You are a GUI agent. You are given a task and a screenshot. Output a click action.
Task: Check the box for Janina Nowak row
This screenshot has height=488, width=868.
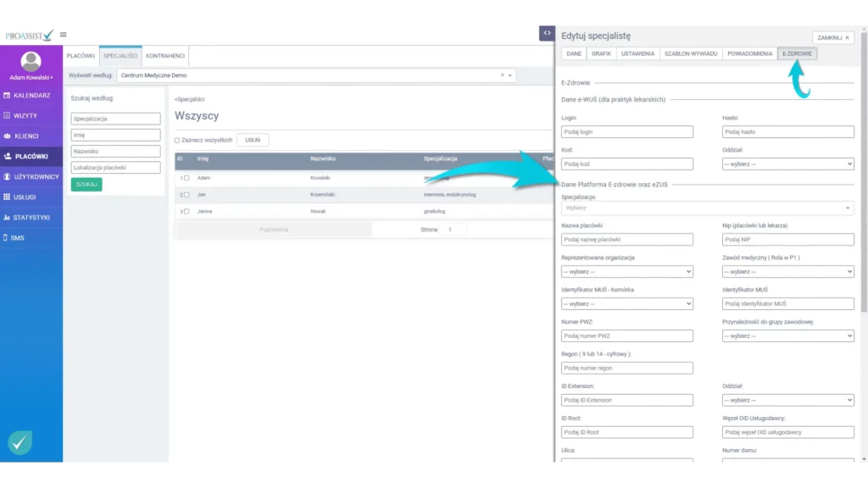click(186, 211)
